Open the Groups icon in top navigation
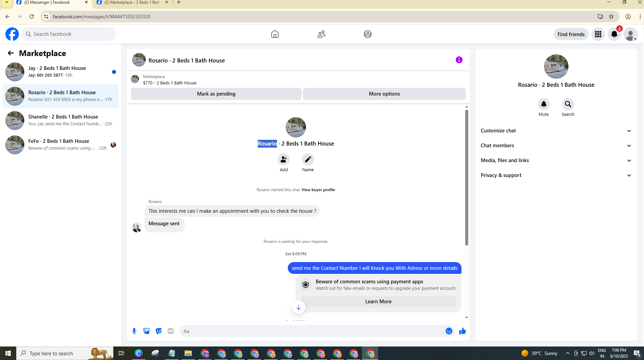 (x=368, y=34)
